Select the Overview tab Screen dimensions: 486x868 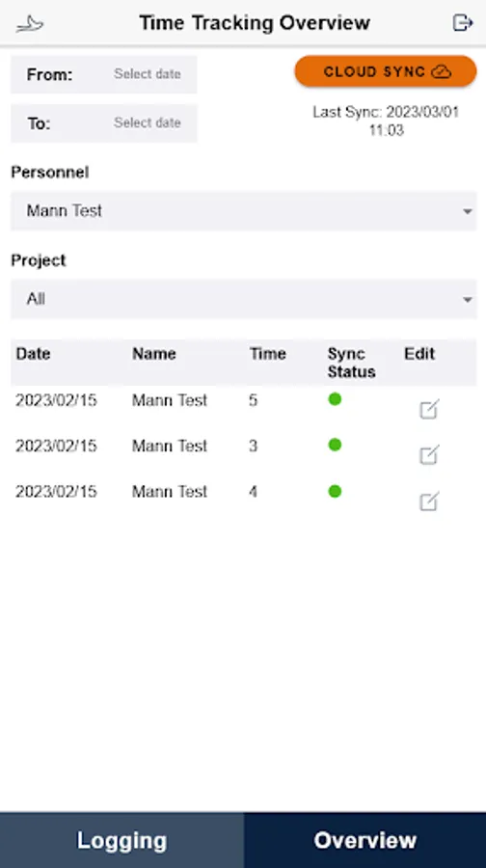pyautogui.click(x=364, y=840)
